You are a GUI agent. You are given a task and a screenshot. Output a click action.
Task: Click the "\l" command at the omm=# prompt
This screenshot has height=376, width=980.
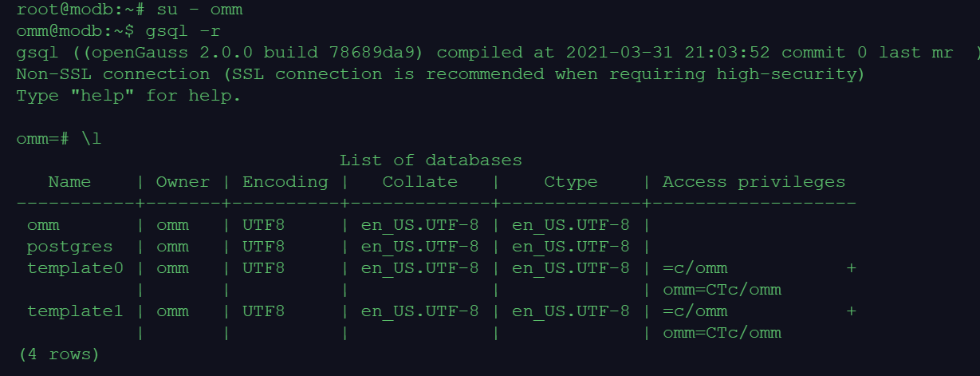pyautogui.click(x=92, y=139)
